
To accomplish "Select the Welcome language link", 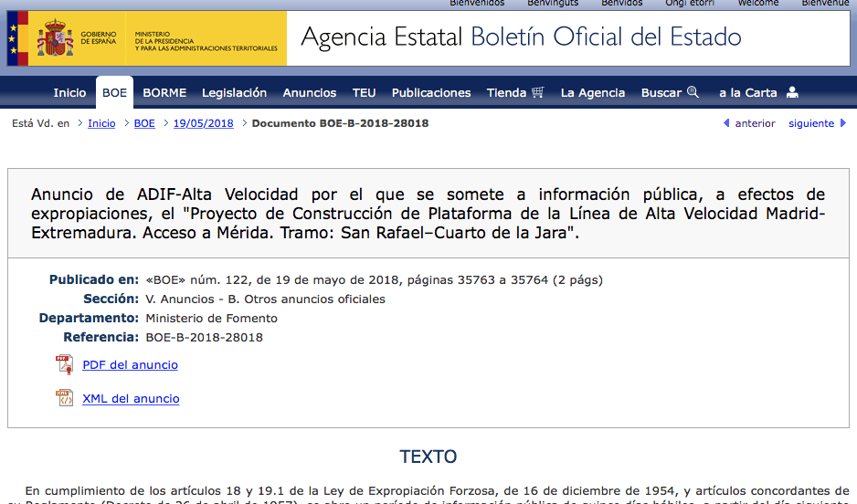I will point(758,4).
